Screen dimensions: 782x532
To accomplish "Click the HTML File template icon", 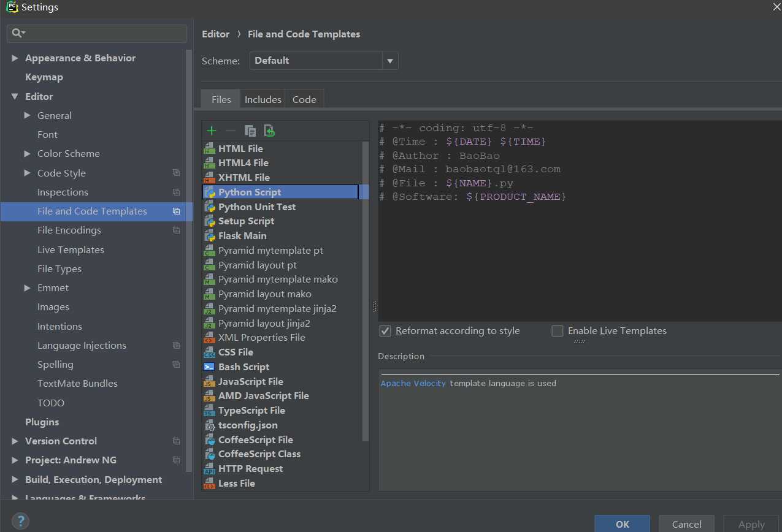I will pos(209,148).
